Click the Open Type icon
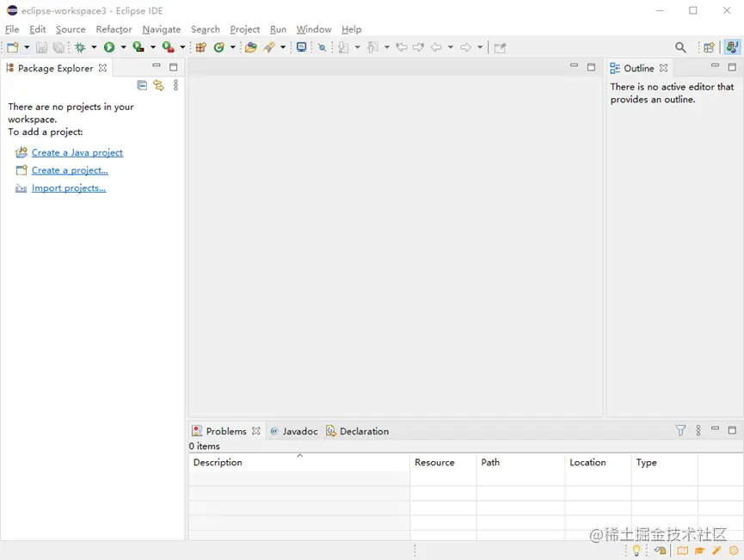Viewport: 744px width, 560px height. [251, 47]
